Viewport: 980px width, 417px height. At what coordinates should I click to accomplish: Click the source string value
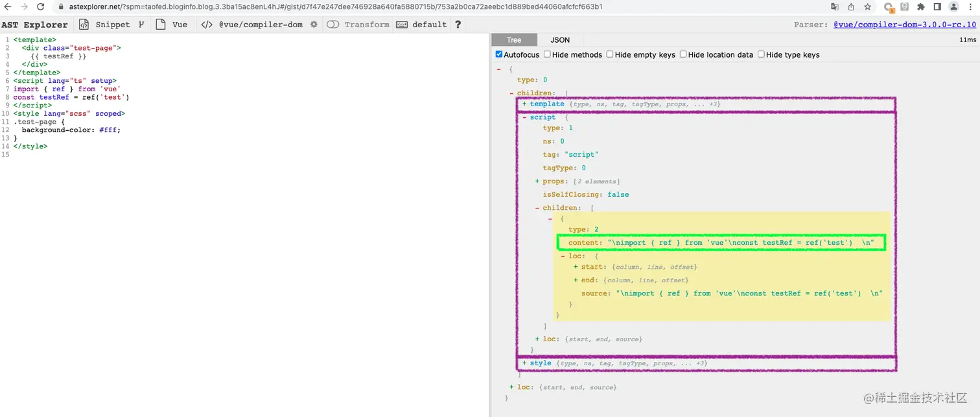[x=749, y=293]
